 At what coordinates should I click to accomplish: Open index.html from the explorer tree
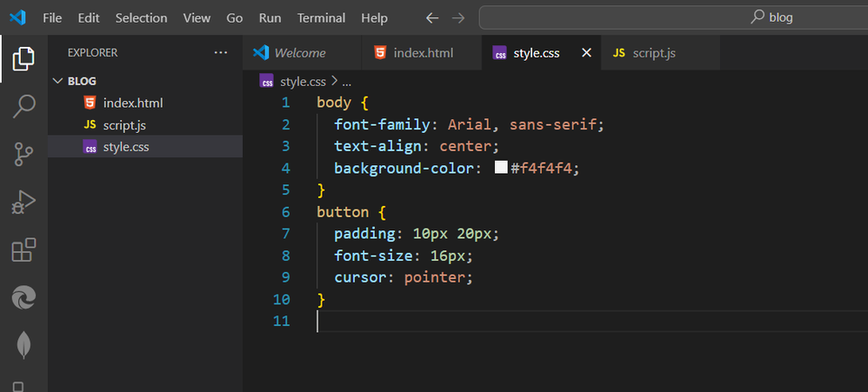[x=132, y=103]
